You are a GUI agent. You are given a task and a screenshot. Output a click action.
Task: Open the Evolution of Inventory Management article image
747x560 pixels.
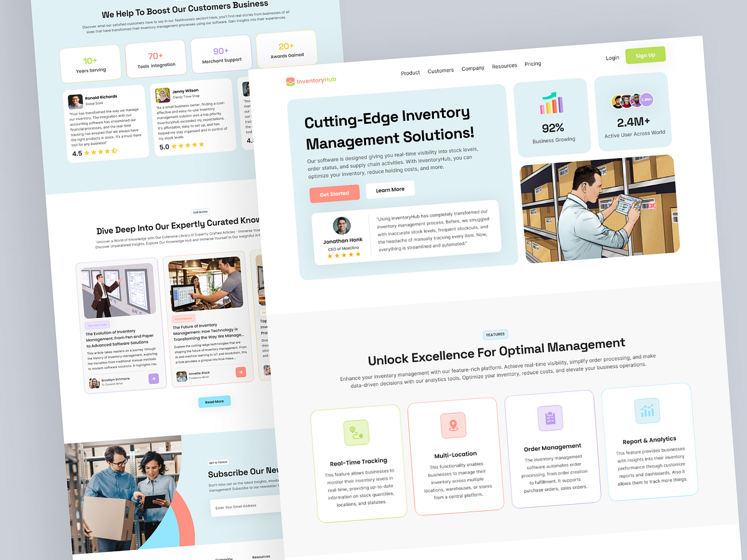118,291
